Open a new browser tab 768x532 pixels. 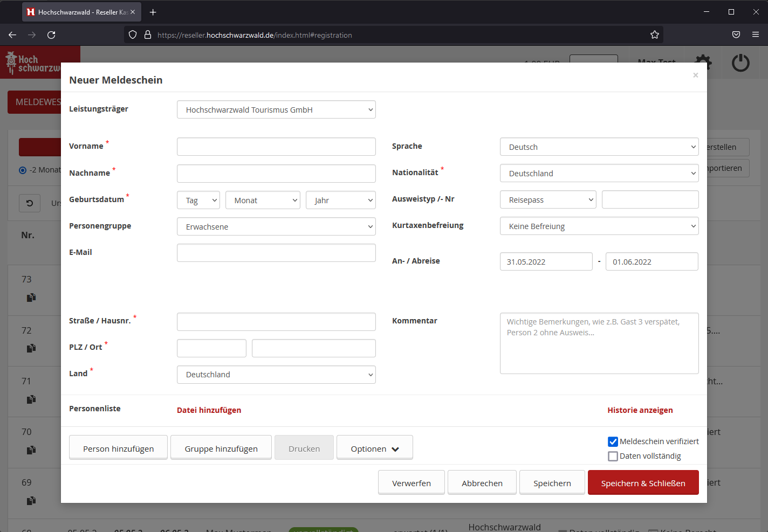point(153,12)
